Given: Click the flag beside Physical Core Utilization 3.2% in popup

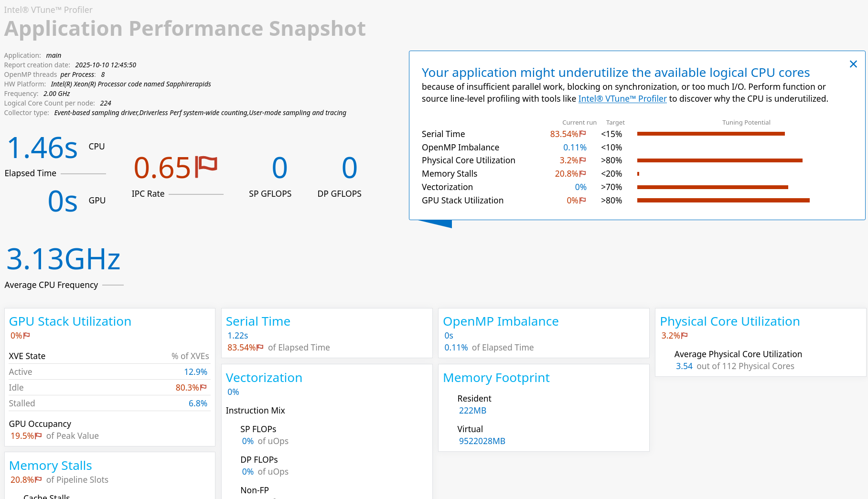Looking at the screenshot, I should [x=582, y=160].
